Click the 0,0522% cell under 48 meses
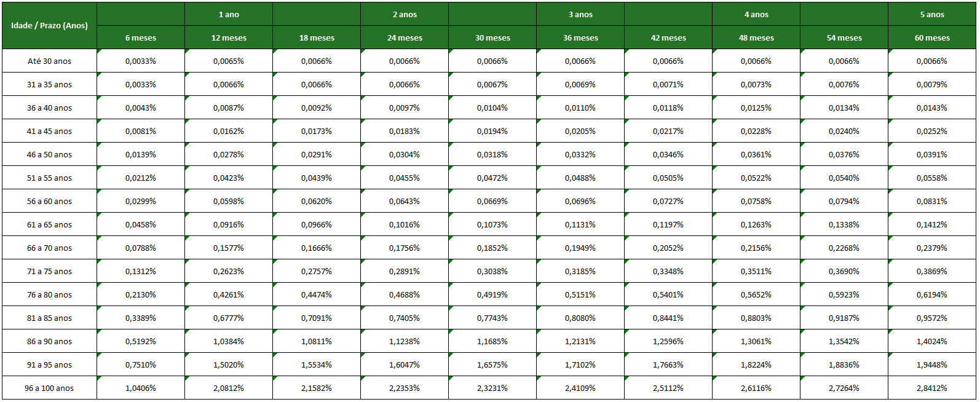 pos(756,178)
